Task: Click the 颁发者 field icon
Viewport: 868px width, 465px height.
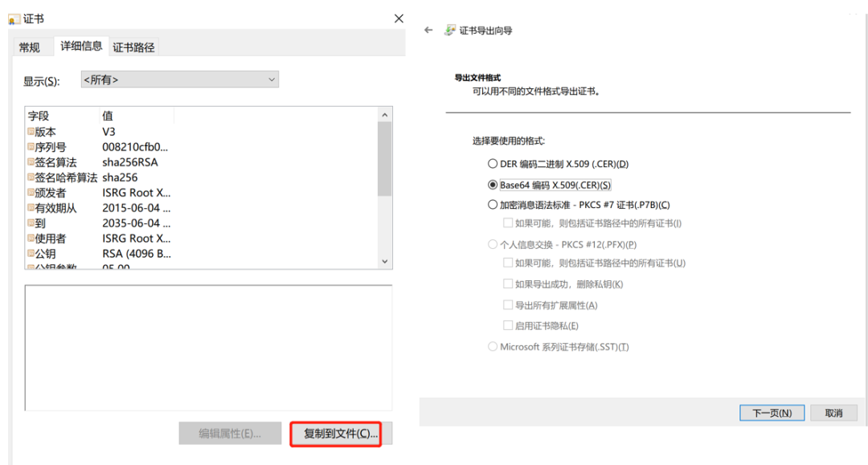Action: pos(31,193)
